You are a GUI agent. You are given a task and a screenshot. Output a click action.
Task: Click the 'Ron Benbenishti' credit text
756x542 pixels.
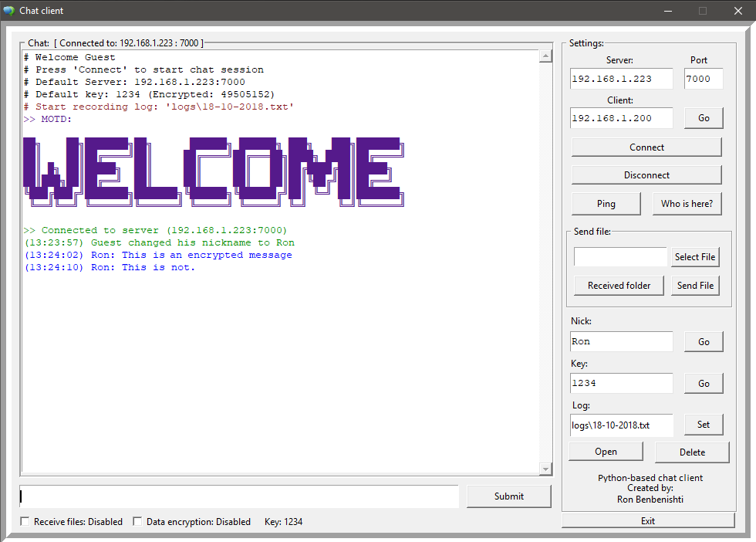pyautogui.click(x=650, y=499)
